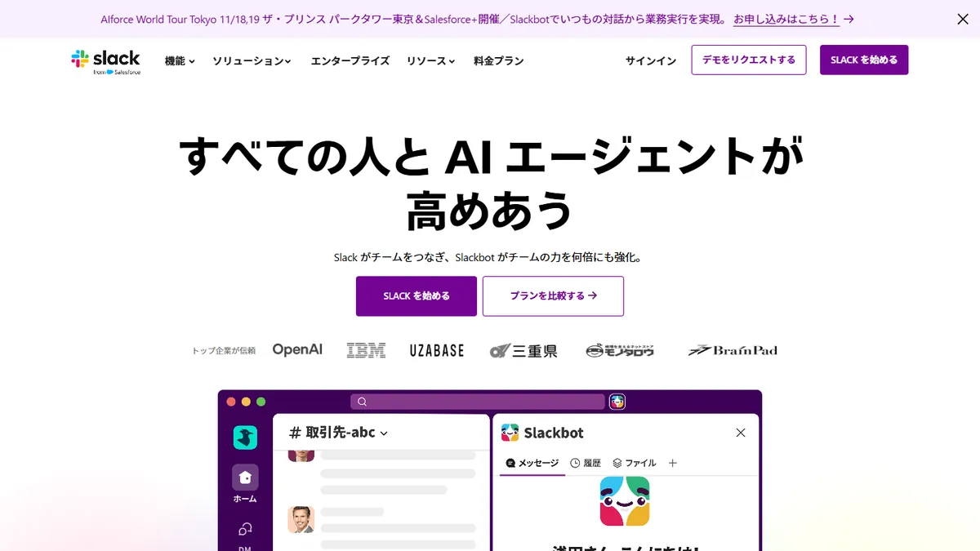Click the man's avatar in channel messages
Viewport: 980px width, 551px height.
pos(301,519)
